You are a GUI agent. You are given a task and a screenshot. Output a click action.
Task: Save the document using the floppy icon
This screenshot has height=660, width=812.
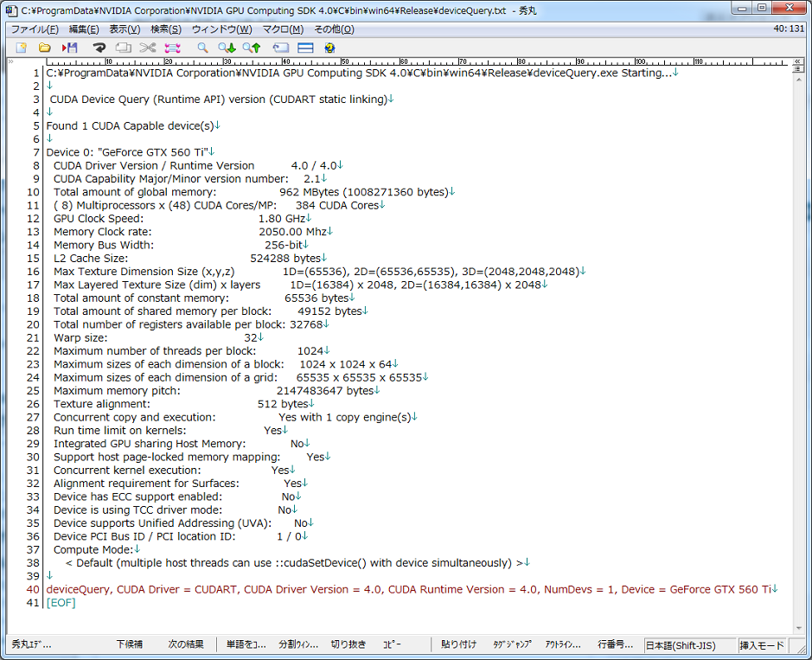[69, 48]
